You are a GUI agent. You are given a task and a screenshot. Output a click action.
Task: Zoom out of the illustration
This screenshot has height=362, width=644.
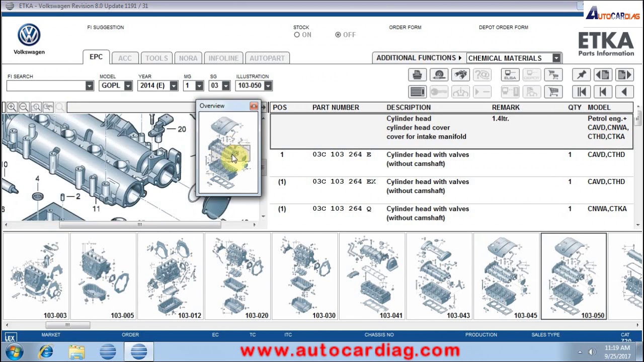point(24,107)
